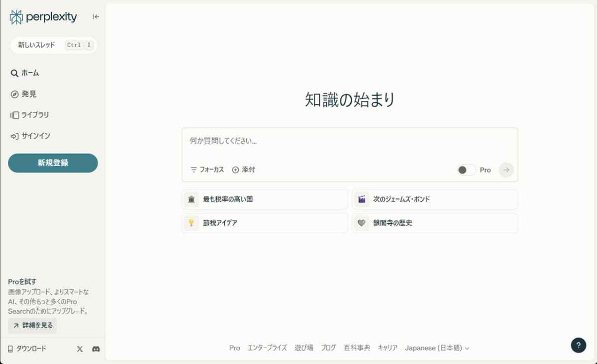Open ホーム (Home) via its search icon
The height and width of the screenshot is (364, 597).
click(13, 73)
